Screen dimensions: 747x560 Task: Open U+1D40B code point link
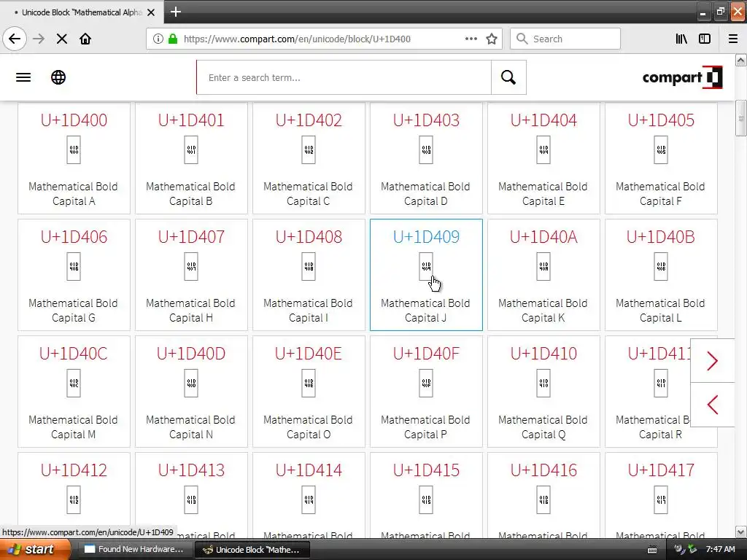(x=661, y=237)
